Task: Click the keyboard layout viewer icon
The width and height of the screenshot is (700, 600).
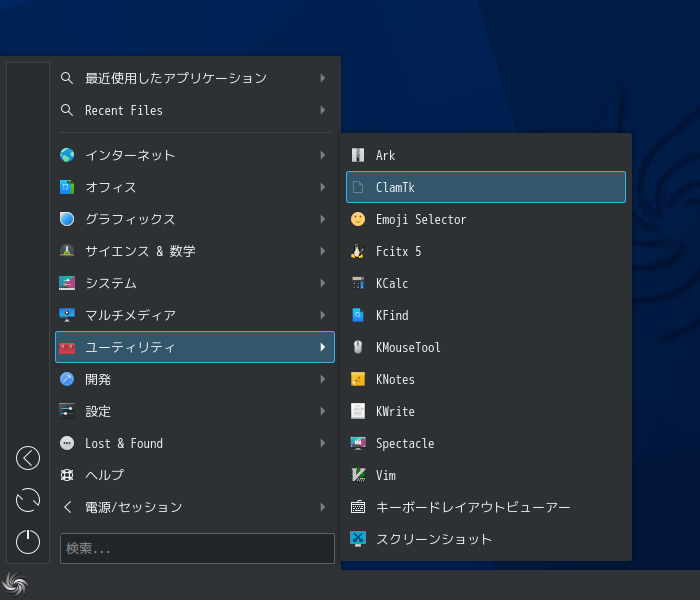Action: [358, 507]
